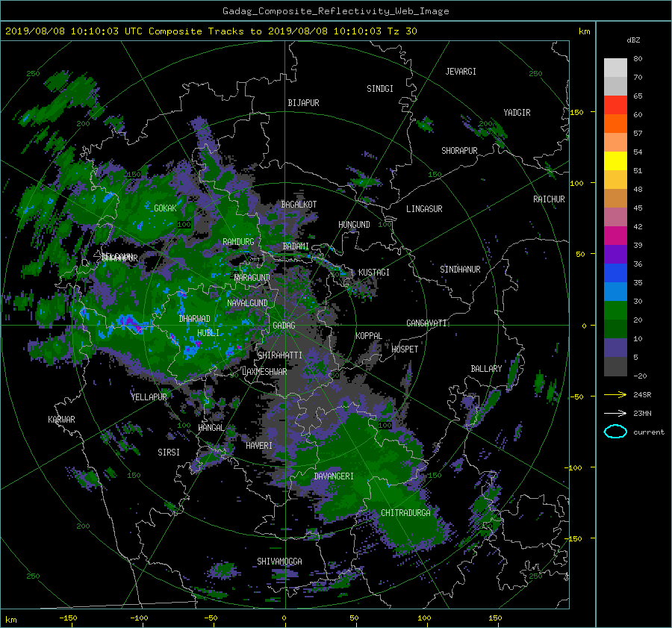Click the SINDHANUR label

pos(460,270)
